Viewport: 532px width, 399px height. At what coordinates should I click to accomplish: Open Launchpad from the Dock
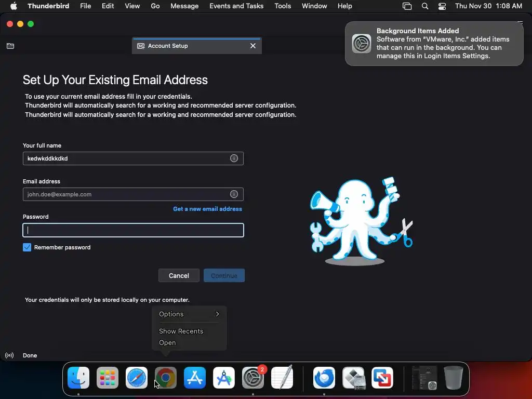click(x=108, y=378)
